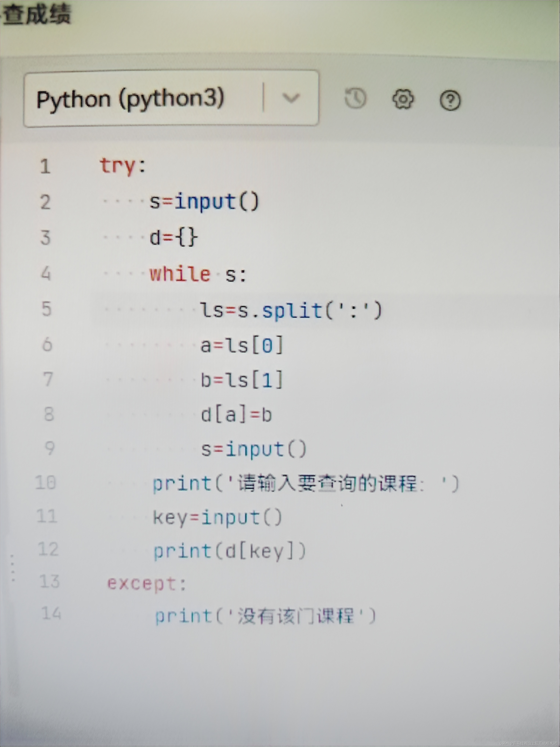
Task: Click line number 1 in the gutter
Action: 45,167
